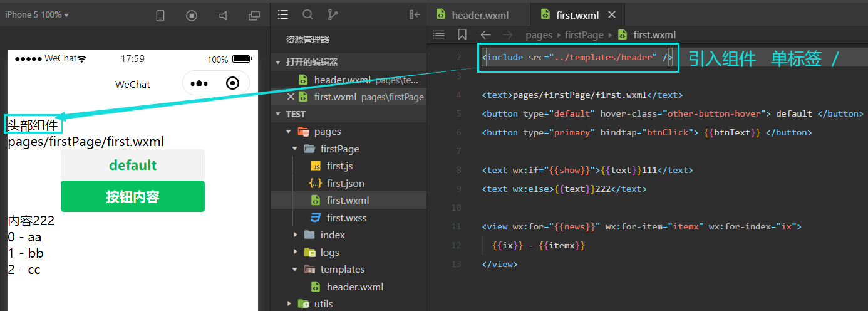Click the first.js JS file icon

pyautogui.click(x=316, y=166)
